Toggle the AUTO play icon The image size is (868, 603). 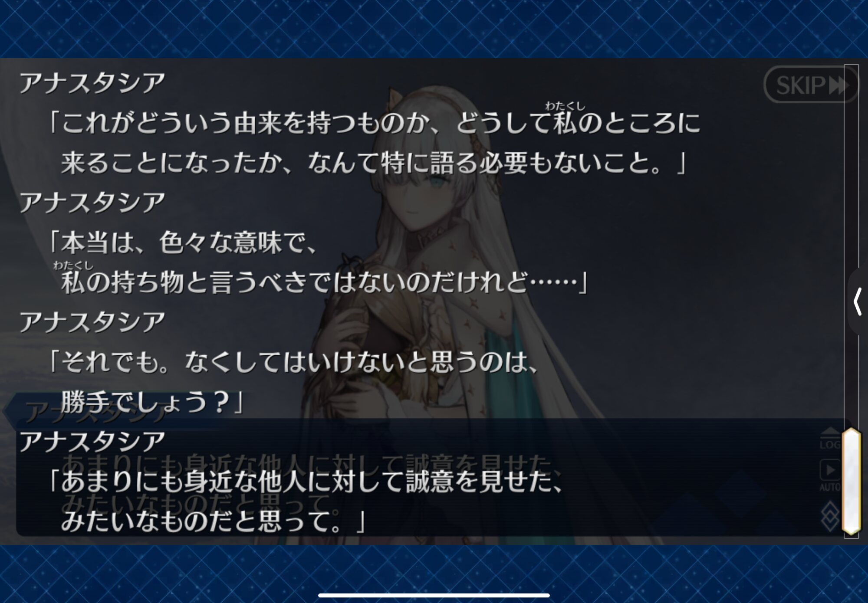point(830,476)
